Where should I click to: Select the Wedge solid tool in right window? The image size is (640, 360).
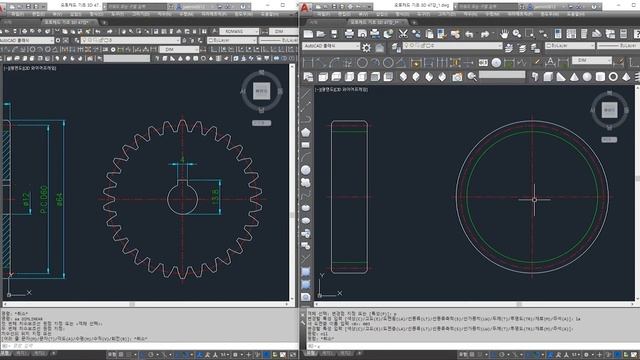[561, 77]
